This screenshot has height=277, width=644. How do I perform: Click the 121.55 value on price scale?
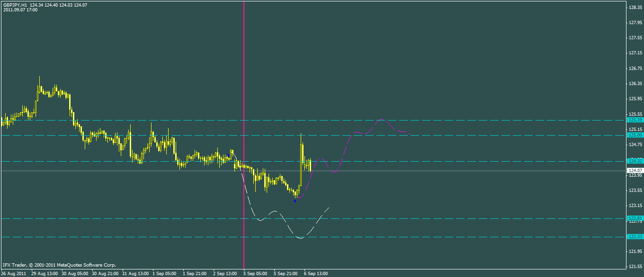click(x=635, y=267)
